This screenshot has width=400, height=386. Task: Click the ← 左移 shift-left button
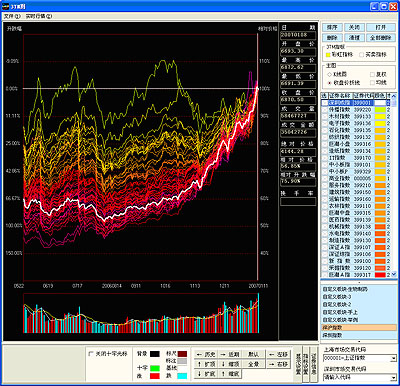[x=279, y=354]
